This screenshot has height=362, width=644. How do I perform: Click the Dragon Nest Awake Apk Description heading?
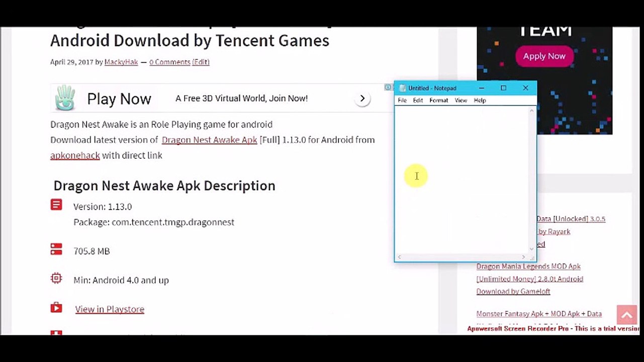164,186
